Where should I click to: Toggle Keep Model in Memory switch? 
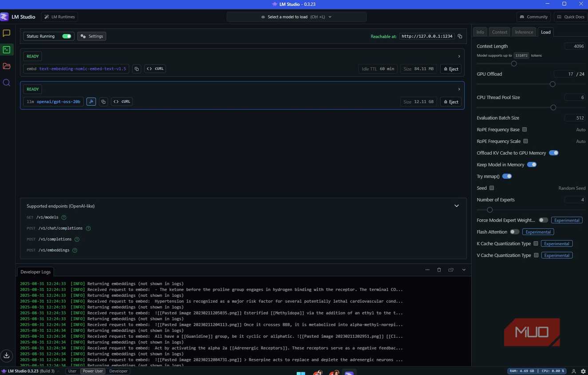click(532, 164)
